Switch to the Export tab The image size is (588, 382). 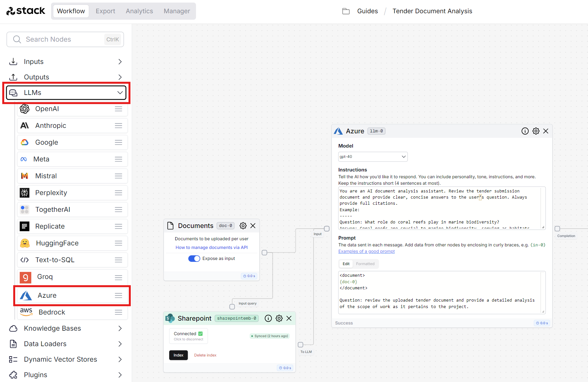(x=105, y=11)
